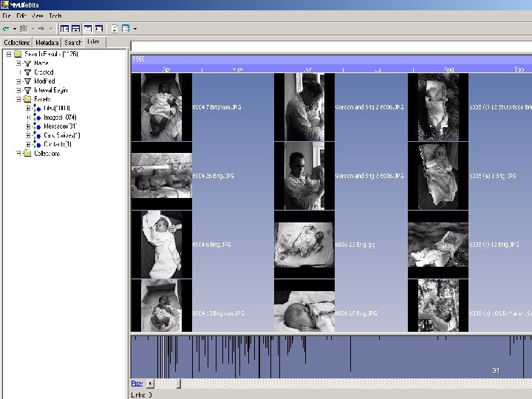This screenshot has height=399, width=532.
Task: Select the Images (1074) tree label
Action: click(x=60, y=117)
